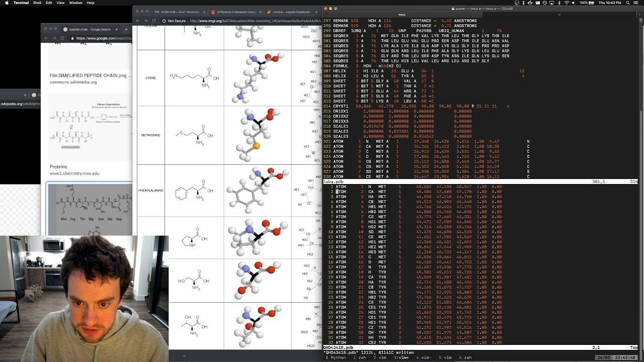Open a new tab in the Google Search window
644x362 pixels.
tap(125, 29)
